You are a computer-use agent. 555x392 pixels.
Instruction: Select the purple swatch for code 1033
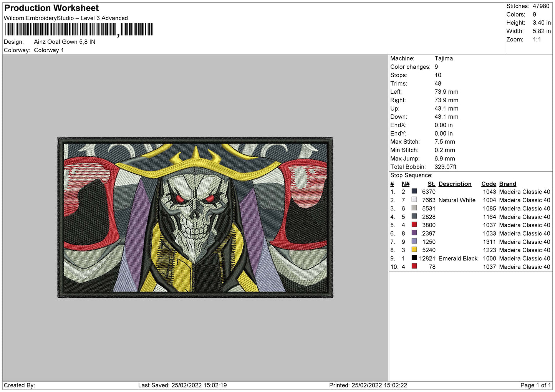tap(414, 233)
